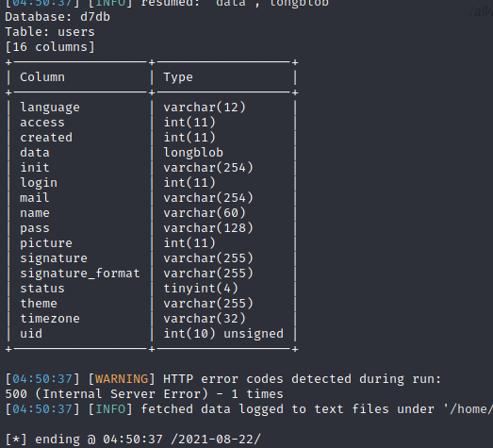Click the 'Type' table header
The width and height of the screenshot is (493, 448).
point(178,77)
